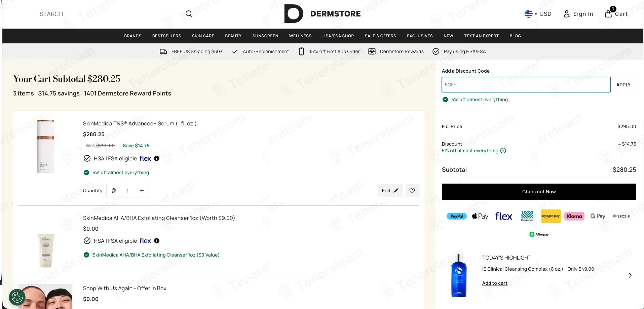The width and height of the screenshot is (644, 309).
Task: Click the Klarna payment icon
Action: click(574, 216)
